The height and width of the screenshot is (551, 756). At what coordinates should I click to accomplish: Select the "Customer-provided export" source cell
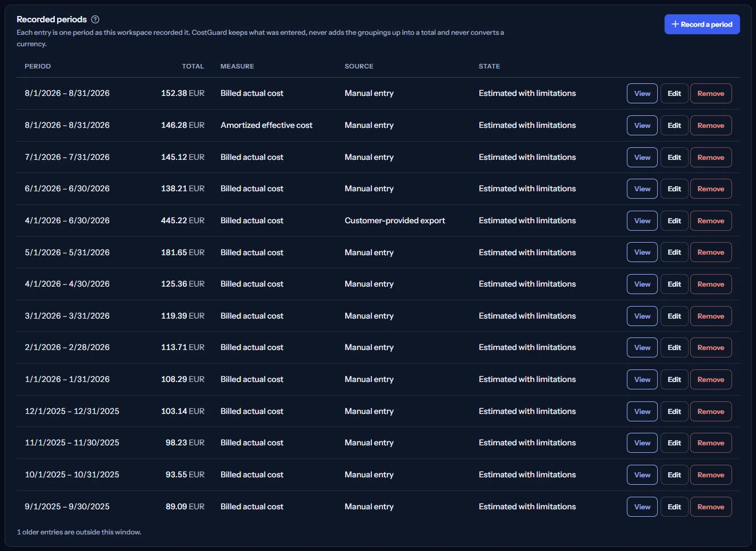(x=395, y=221)
